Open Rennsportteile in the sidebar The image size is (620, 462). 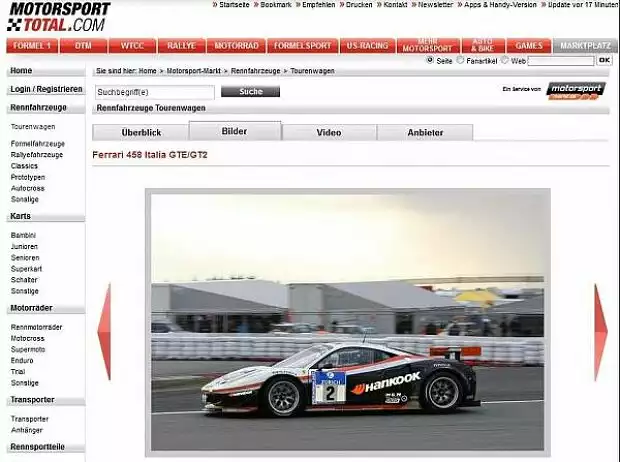coord(37,447)
